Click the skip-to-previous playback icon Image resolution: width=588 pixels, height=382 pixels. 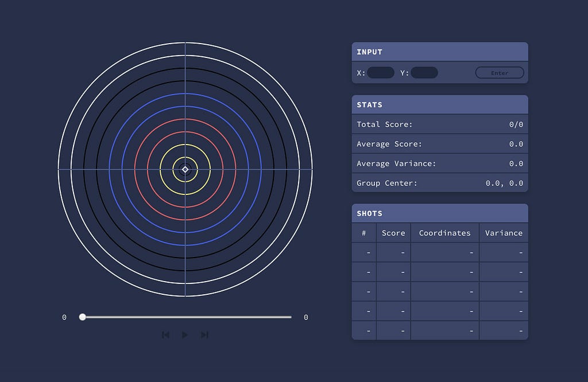click(165, 335)
